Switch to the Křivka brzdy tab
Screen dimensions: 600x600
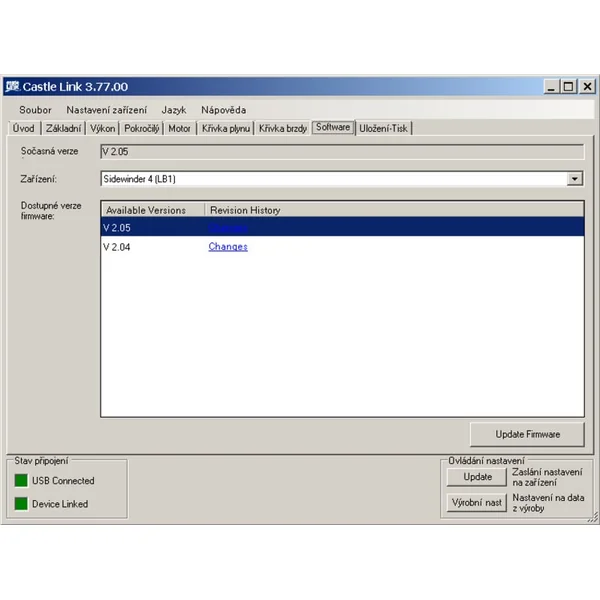coord(283,128)
